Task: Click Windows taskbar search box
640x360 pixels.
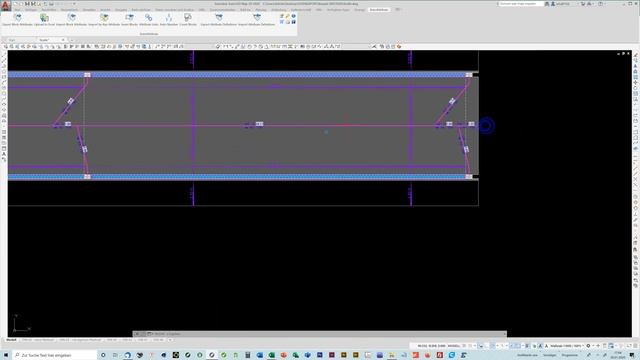Action: coord(54,355)
